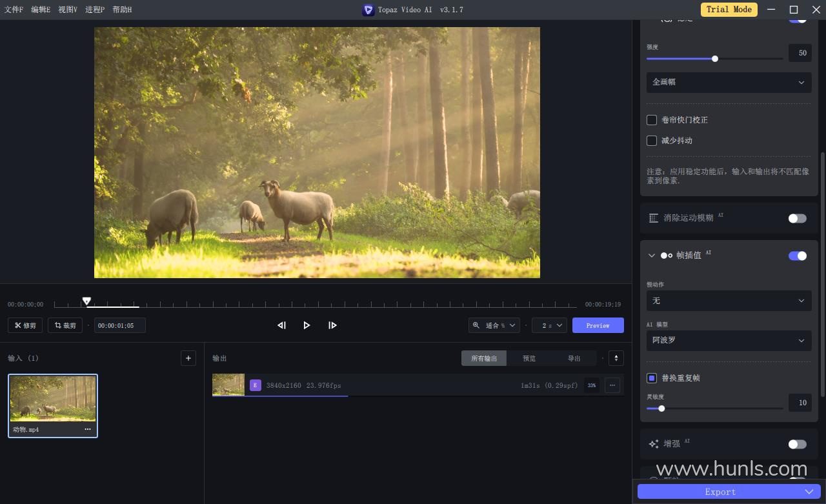The height and width of the screenshot is (504, 826).
Task: Click the Trial Mode button
Action: pyautogui.click(x=729, y=10)
